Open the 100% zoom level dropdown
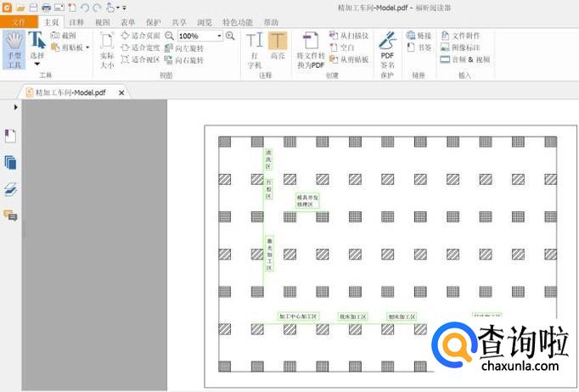 tap(219, 36)
